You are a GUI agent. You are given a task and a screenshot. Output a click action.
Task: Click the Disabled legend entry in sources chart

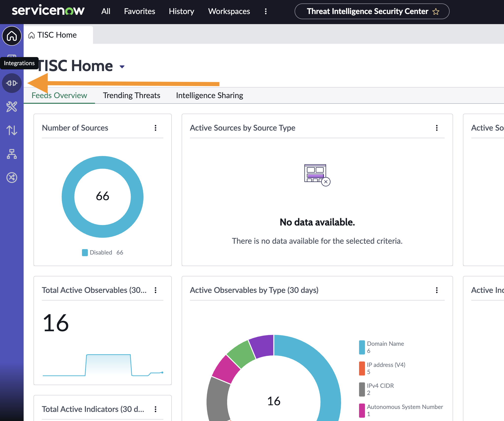102,253
